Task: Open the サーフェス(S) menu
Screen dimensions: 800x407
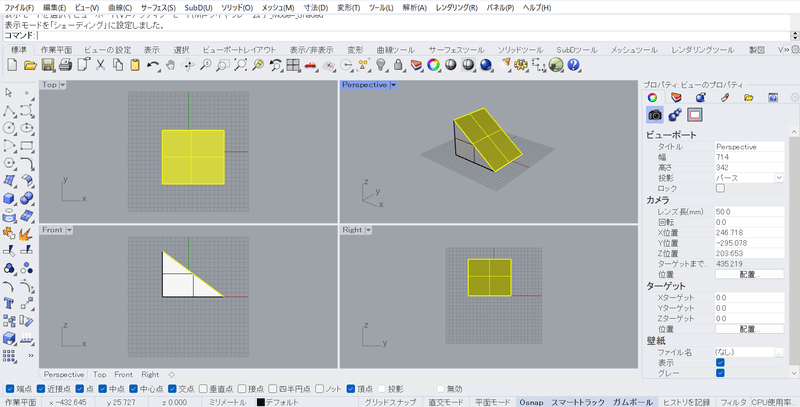Action: coord(158,8)
